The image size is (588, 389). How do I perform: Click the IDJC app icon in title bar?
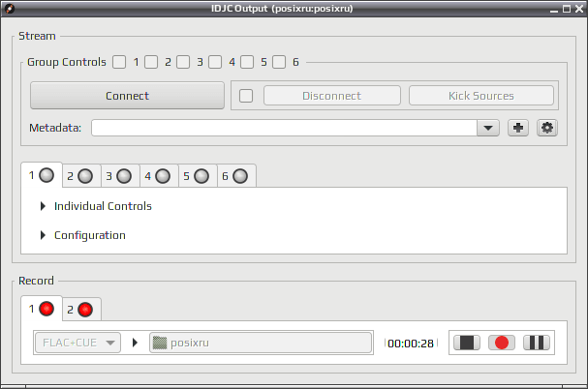(x=9, y=9)
